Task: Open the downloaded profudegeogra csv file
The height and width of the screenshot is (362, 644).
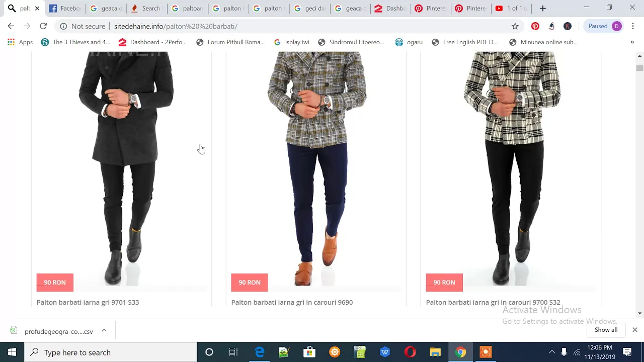Action: coord(52,331)
